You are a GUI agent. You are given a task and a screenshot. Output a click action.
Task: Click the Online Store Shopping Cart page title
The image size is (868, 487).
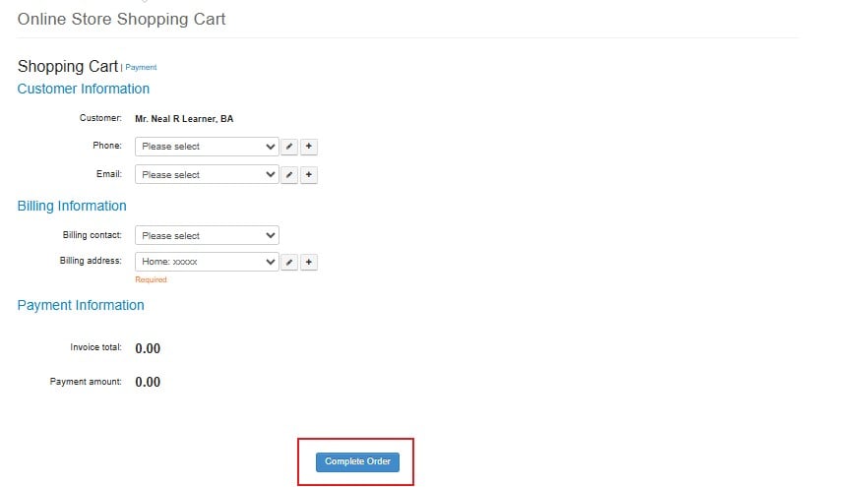point(121,19)
